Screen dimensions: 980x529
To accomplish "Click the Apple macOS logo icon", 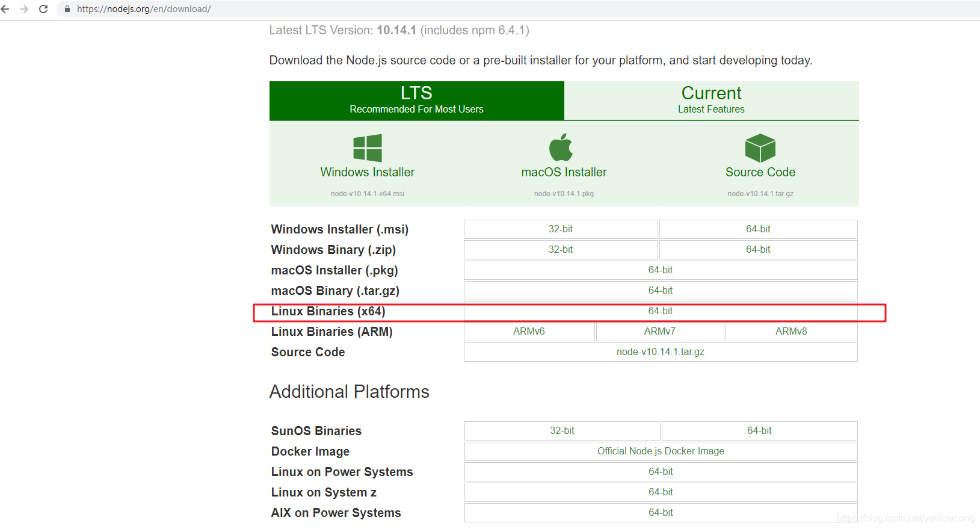I will click(561, 147).
